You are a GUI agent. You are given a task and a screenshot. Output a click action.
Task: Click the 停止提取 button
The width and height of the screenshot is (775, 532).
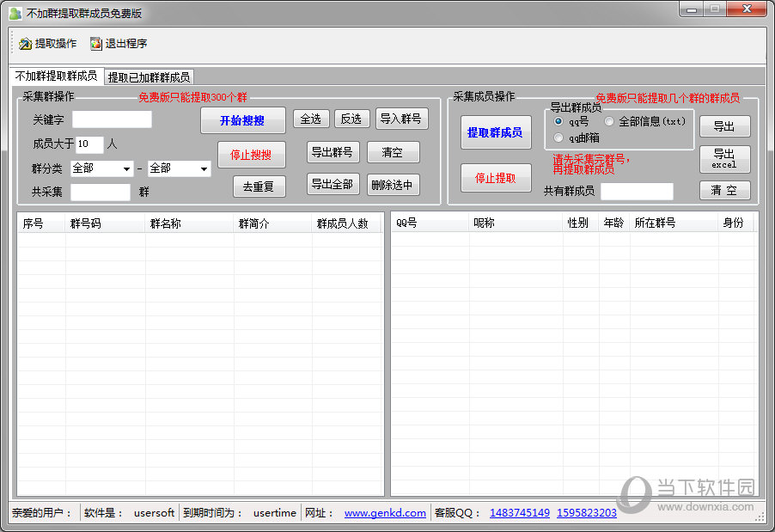pos(495,178)
